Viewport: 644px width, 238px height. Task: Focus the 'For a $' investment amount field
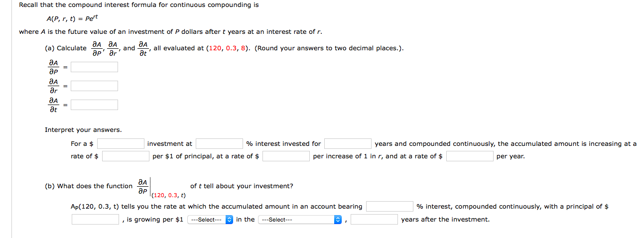(x=121, y=144)
